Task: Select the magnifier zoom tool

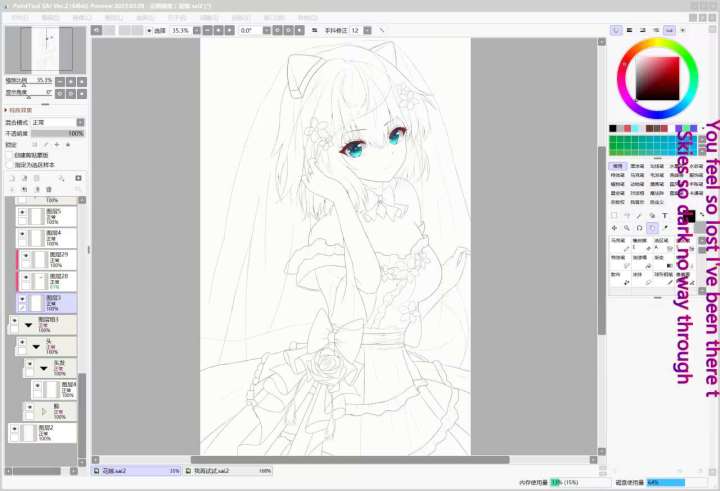Action: (627, 228)
